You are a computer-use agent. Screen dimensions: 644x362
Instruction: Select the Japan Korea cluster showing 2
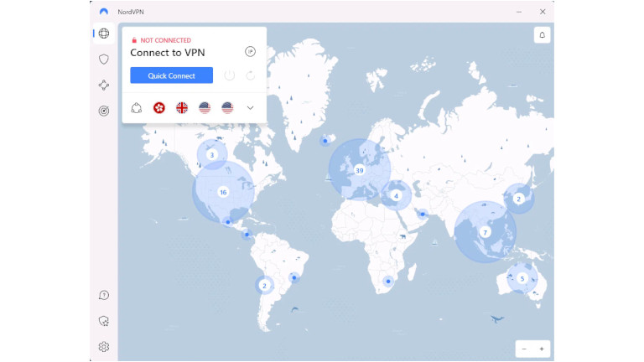pyautogui.click(x=518, y=199)
